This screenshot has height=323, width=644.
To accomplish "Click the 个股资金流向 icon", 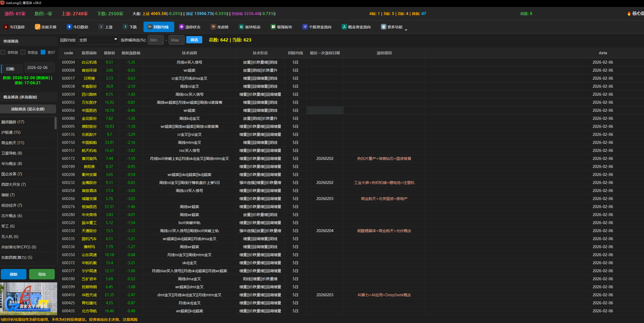I will click(305, 27).
